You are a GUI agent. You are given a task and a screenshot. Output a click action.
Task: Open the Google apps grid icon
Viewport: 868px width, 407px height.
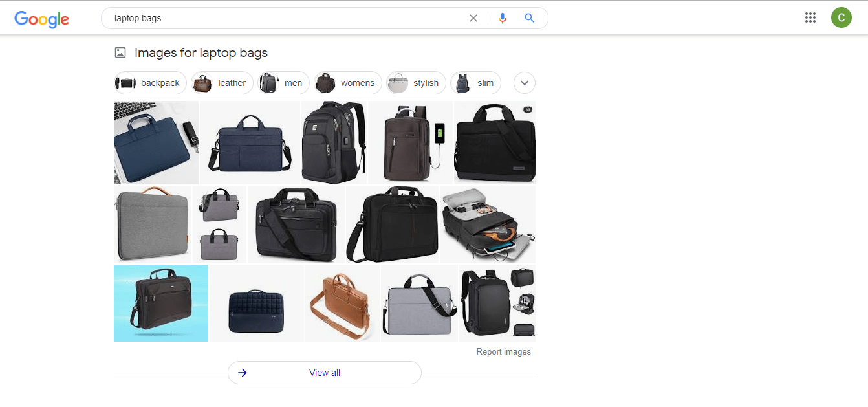click(810, 17)
